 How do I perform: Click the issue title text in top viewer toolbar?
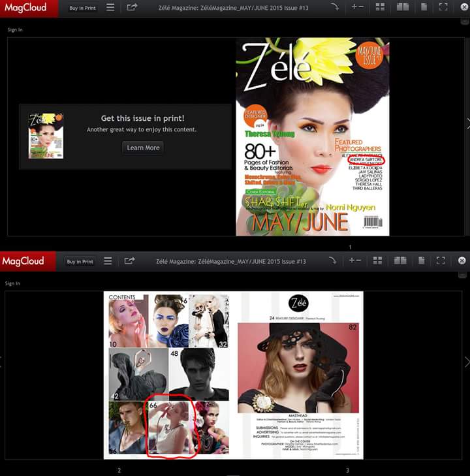233,8
